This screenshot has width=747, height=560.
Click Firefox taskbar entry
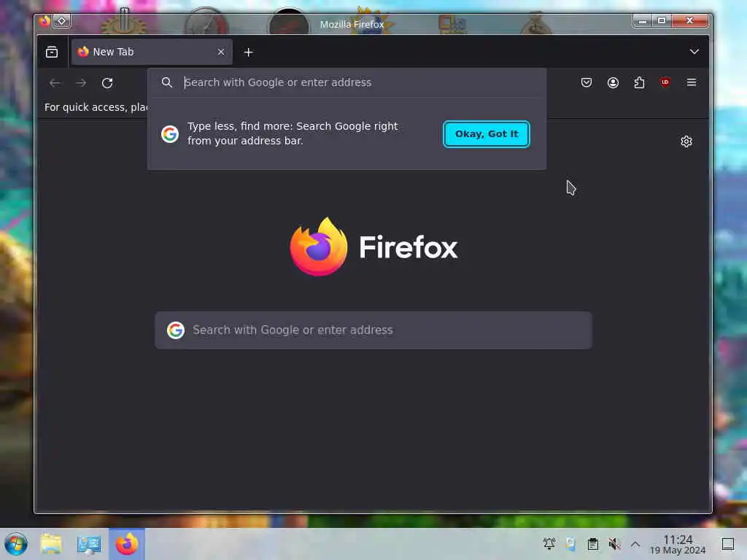127,544
